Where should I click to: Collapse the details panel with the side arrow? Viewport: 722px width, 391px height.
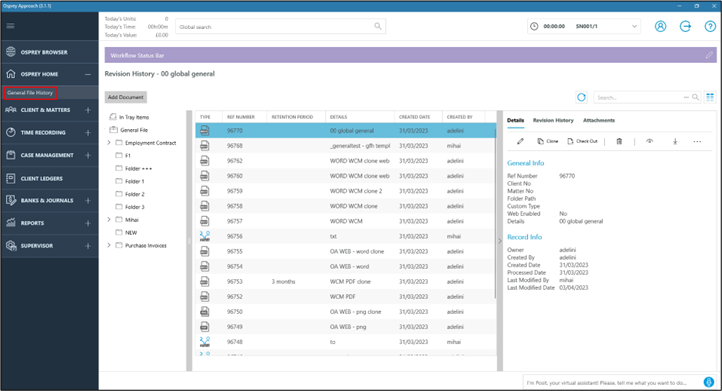(500, 241)
